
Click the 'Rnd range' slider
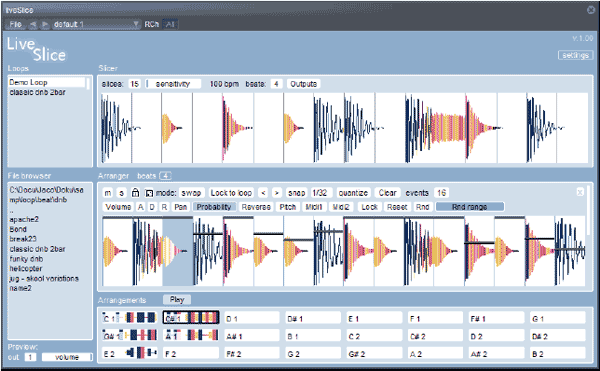(470, 207)
